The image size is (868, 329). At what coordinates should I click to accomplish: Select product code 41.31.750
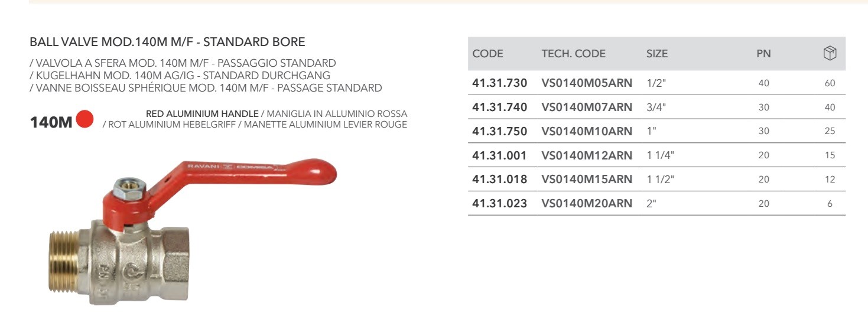(x=499, y=131)
